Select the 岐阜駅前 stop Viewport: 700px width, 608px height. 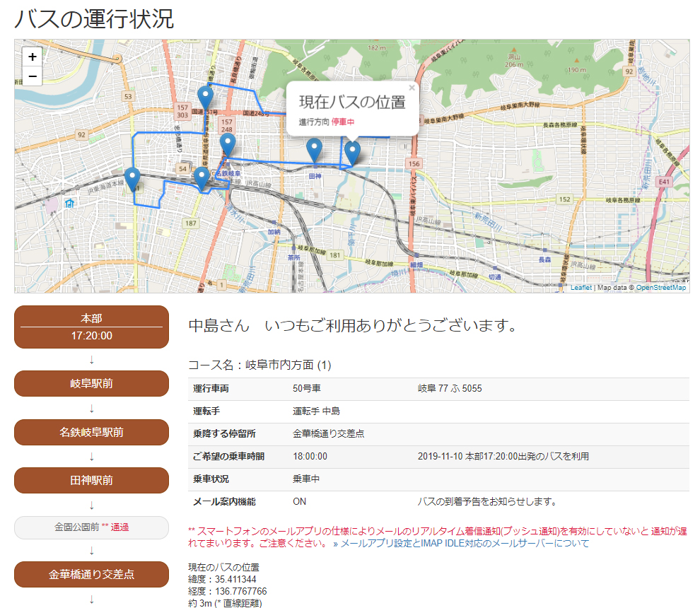point(92,384)
